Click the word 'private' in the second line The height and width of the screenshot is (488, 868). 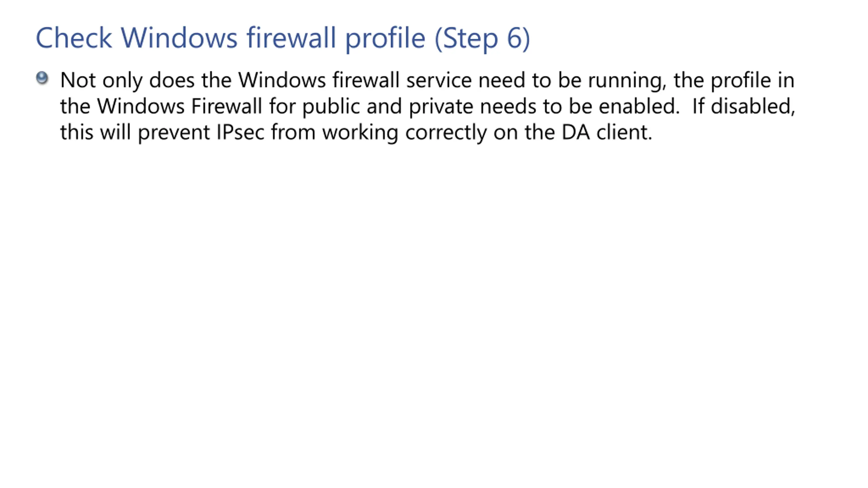coord(440,107)
